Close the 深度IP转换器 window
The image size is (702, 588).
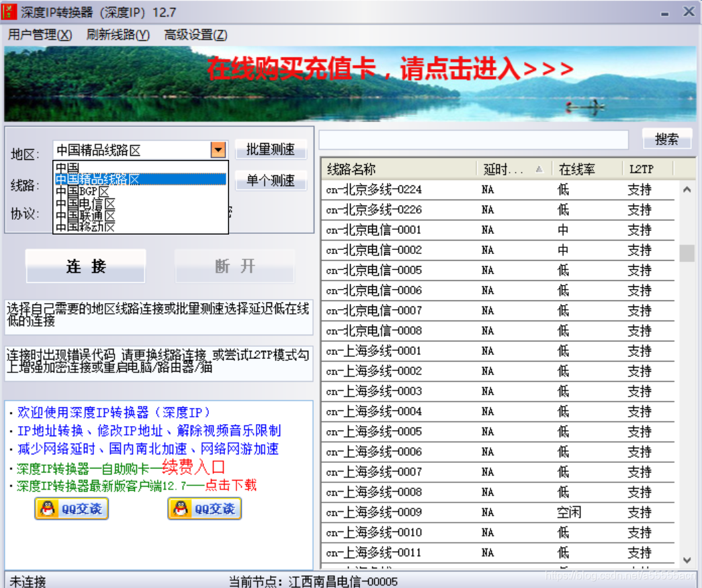[x=689, y=11]
